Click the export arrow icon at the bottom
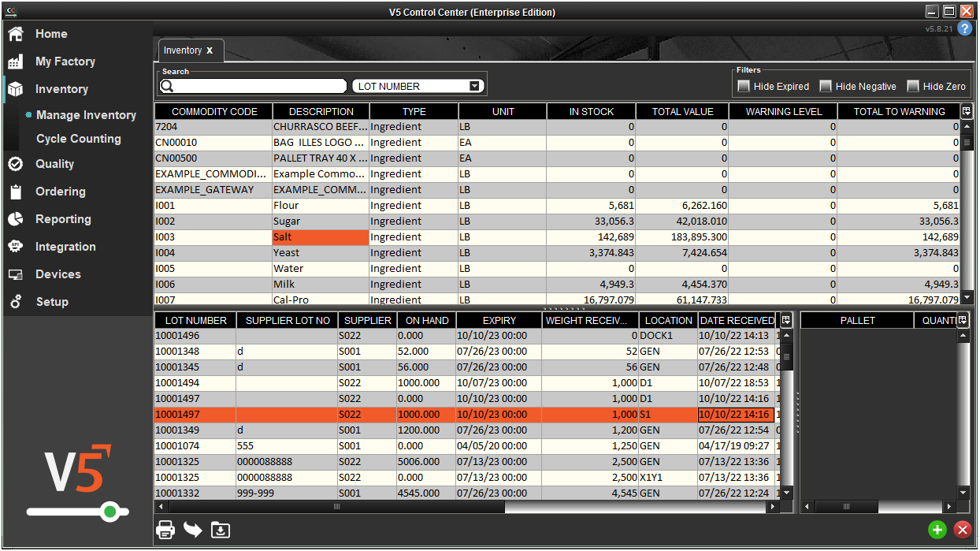The width and height of the screenshot is (980, 551). click(x=192, y=530)
